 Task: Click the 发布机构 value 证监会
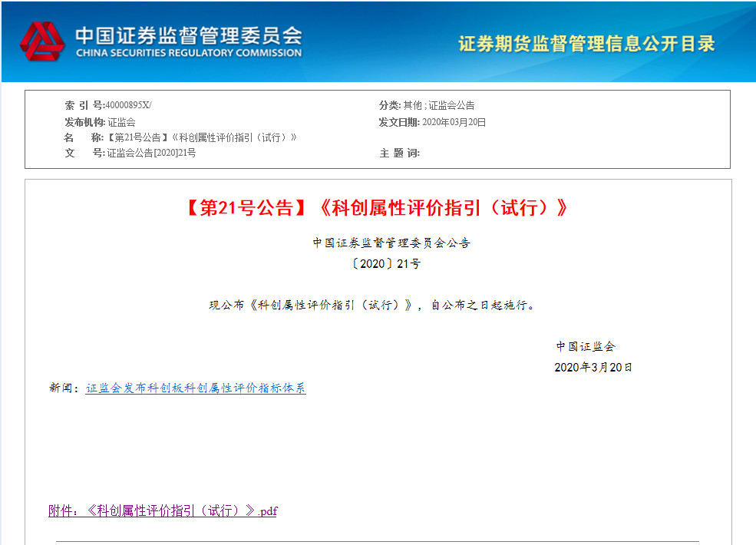pyautogui.click(x=121, y=122)
